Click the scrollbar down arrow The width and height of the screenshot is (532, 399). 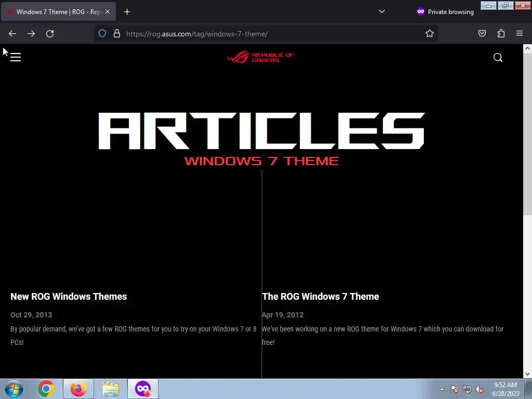click(x=527, y=374)
